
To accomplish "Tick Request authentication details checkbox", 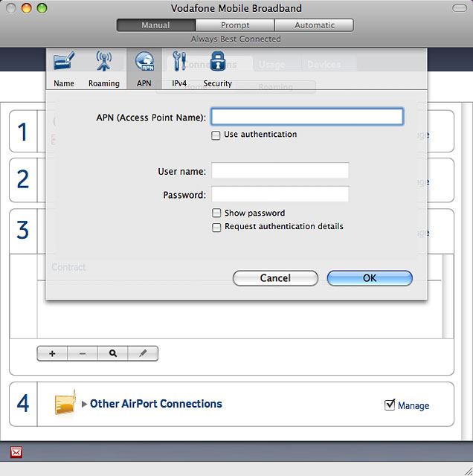I will (216, 228).
